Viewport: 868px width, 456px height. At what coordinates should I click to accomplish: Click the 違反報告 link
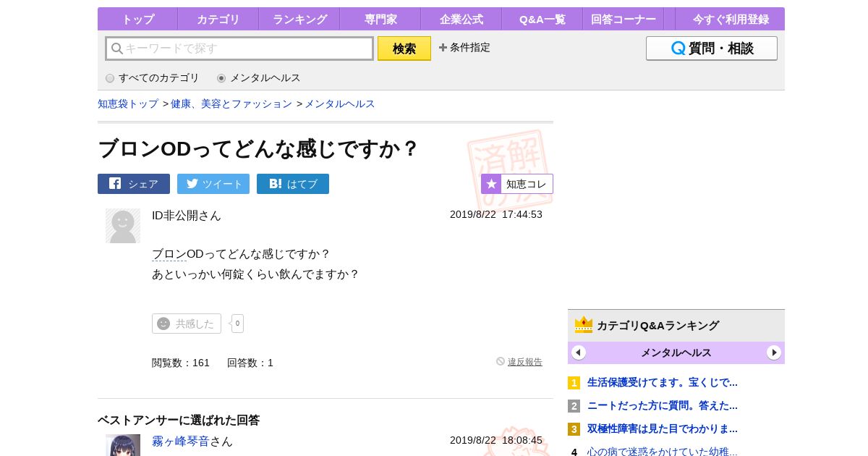(x=525, y=362)
